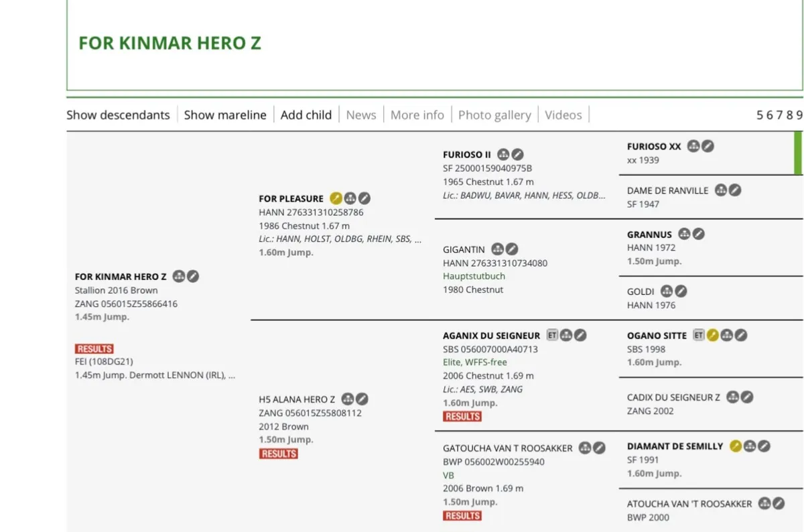Screen dimensions: 804x532
Task: Click the green scrollbar indicator beside FURIOSO XX
Action: coord(797,153)
